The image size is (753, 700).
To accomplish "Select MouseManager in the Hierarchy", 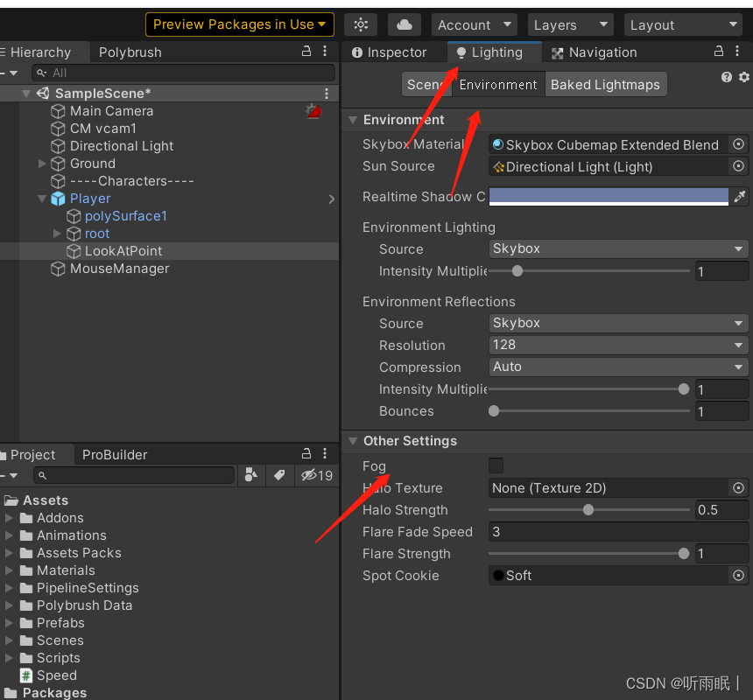I will tap(120, 269).
